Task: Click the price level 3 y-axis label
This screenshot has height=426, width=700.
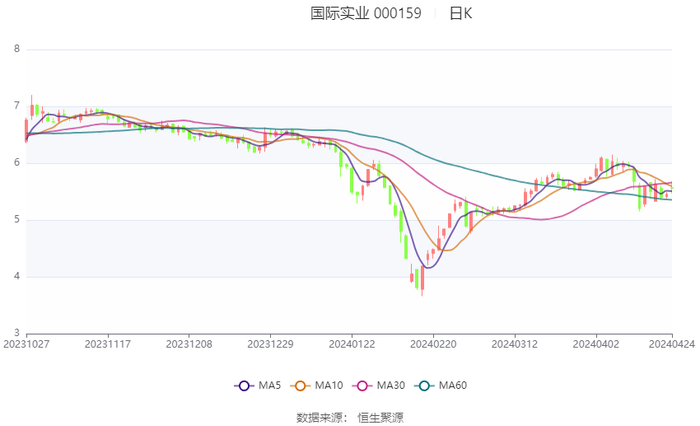Action: (x=16, y=333)
